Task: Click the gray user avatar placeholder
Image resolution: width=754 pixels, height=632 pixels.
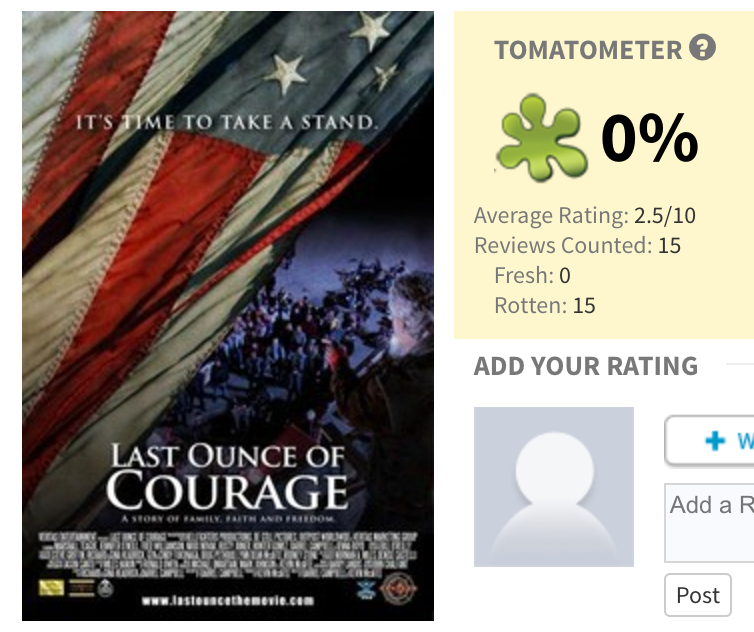Action: click(x=553, y=487)
